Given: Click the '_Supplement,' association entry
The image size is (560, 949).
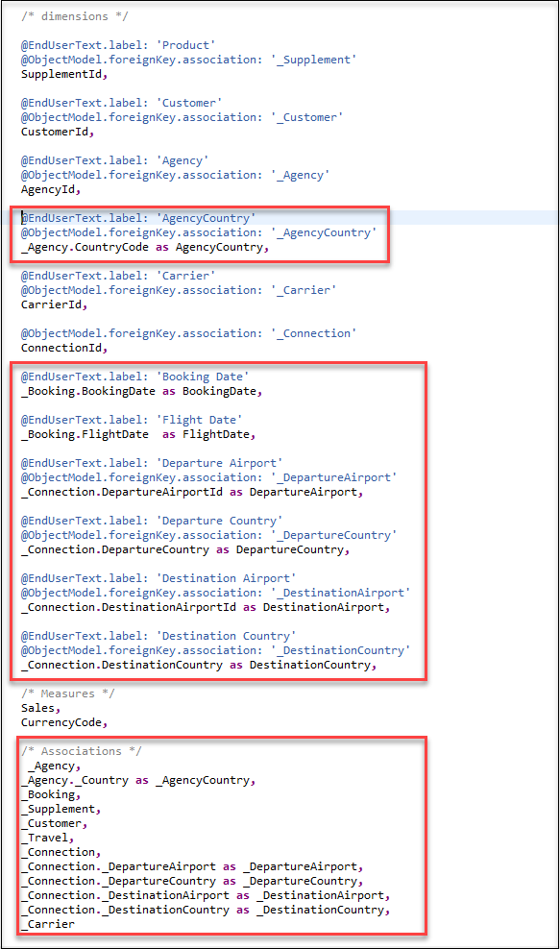Looking at the screenshot, I should coord(61,809).
